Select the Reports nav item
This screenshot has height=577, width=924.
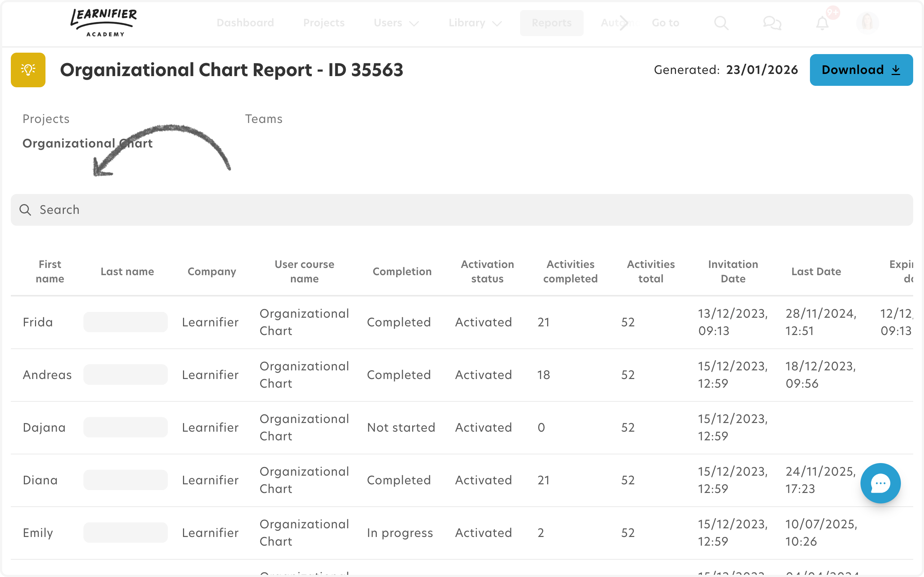(x=552, y=23)
